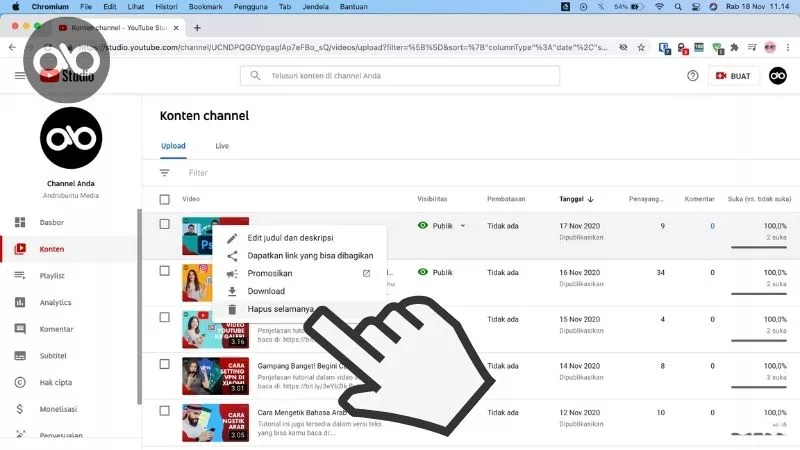
Task: Open the Monetisasi dollar icon
Action: pos(19,409)
